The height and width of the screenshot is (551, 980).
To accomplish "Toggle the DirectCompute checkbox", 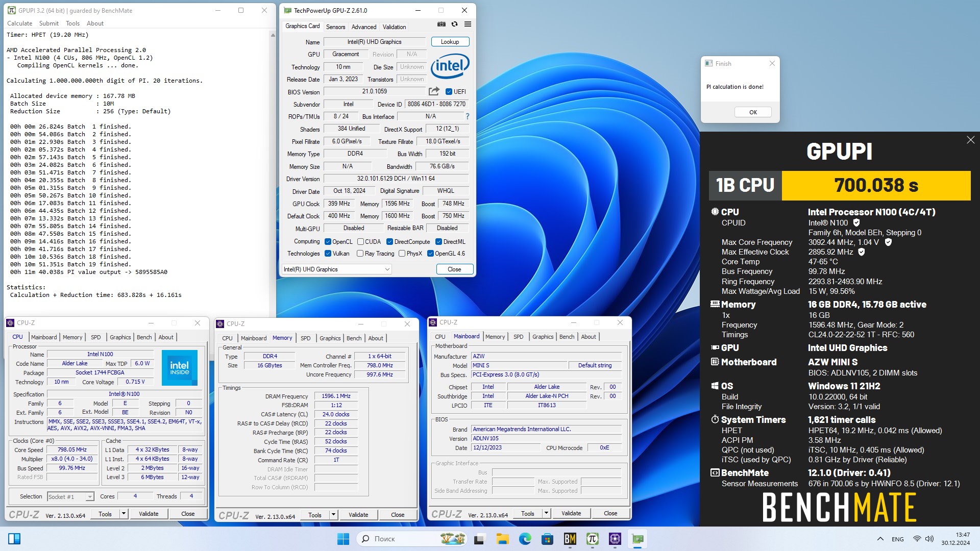I will click(x=389, y=242).
